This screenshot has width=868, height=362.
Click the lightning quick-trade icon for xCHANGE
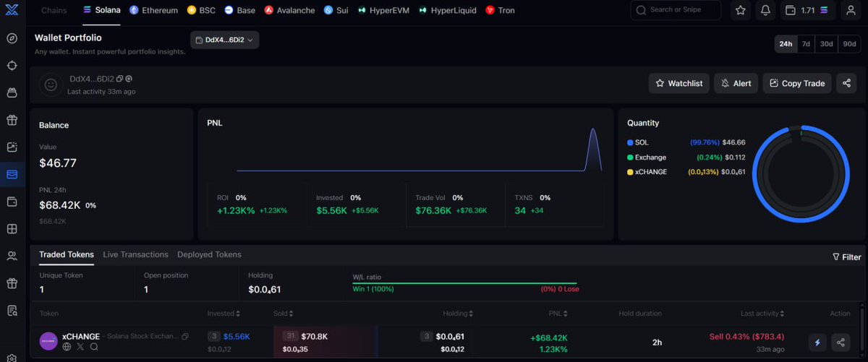[x=818, y=342]
